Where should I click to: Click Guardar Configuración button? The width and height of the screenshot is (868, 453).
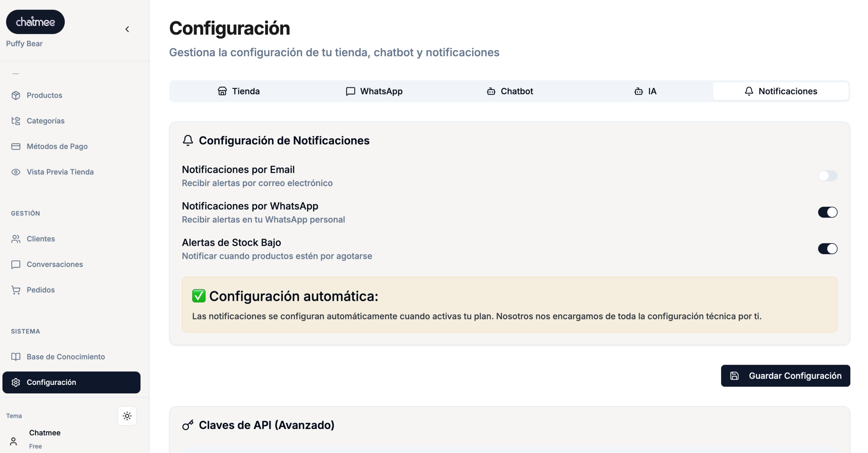(785, 375)
